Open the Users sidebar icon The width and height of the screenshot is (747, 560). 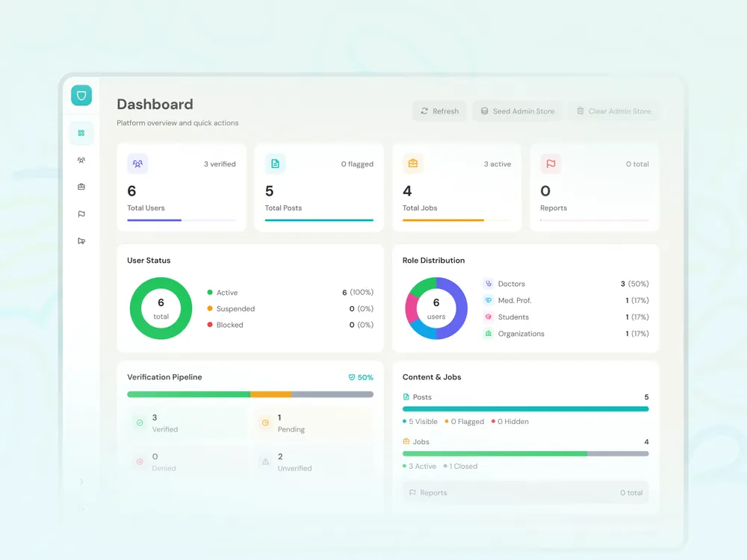[81, 160]
